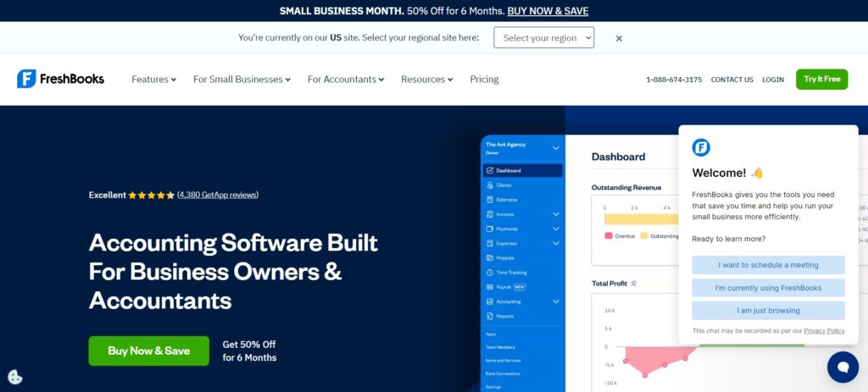
Task: Close the regional site banner
Action: [x=619, y=38]
